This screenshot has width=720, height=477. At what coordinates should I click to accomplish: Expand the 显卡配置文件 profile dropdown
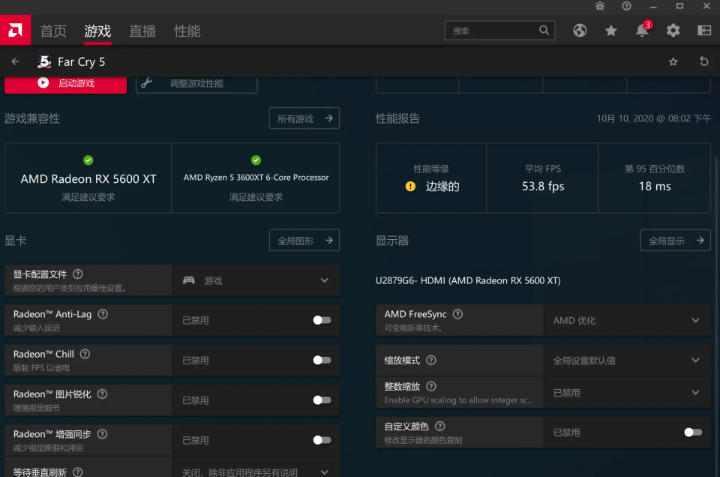[x=324, y=280]
